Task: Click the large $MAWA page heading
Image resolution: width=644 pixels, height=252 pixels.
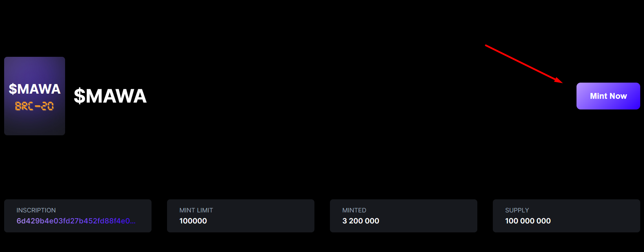Action: coord(110,96)
